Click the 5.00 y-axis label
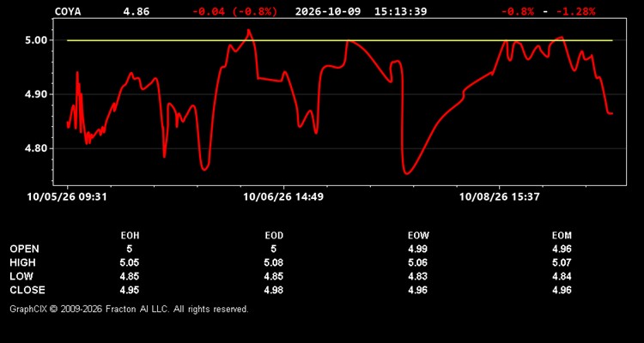The image size is (644, 343). (x=37, y=40)
